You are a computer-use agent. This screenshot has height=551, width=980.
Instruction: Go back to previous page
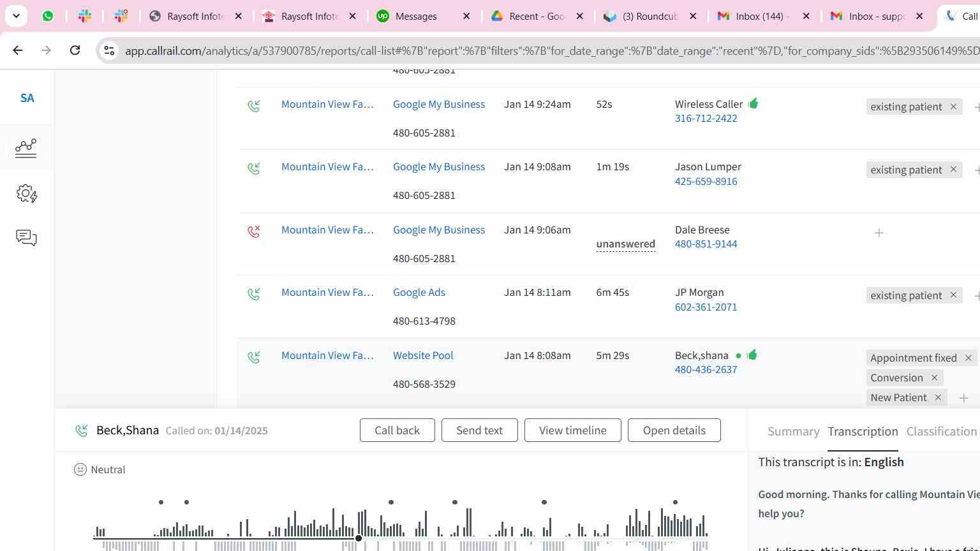click(18, 50)
